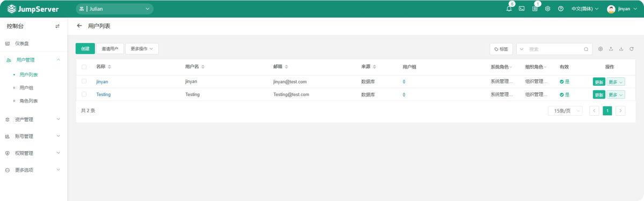This screenshot has width=644, height=201.
Task: Open the jinyan account dropdown
Action: tap(622, 9)
